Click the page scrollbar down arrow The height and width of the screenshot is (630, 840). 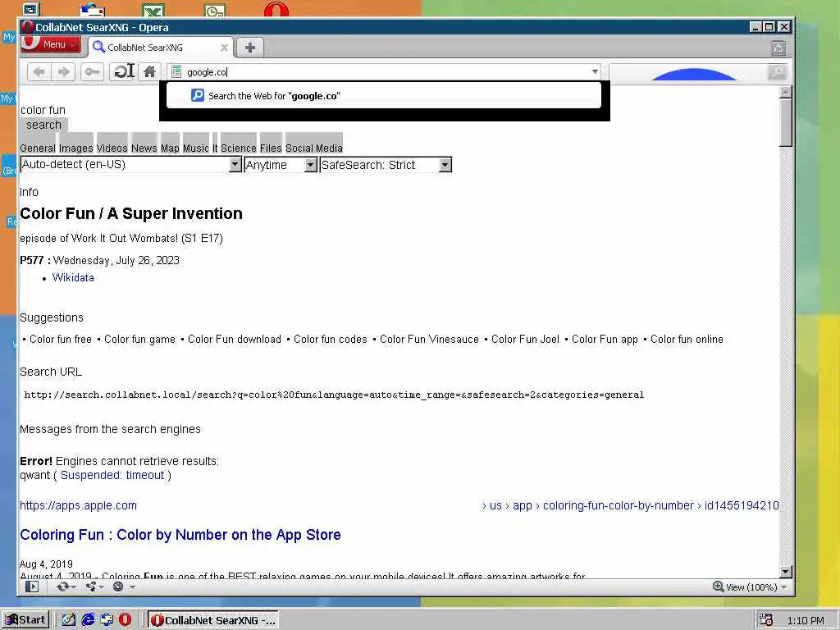pyautogui.click(x=785, y=572)
